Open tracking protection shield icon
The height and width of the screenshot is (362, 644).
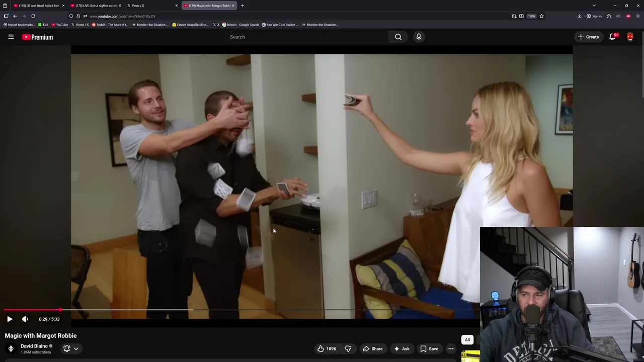click(x=71, y=16)
